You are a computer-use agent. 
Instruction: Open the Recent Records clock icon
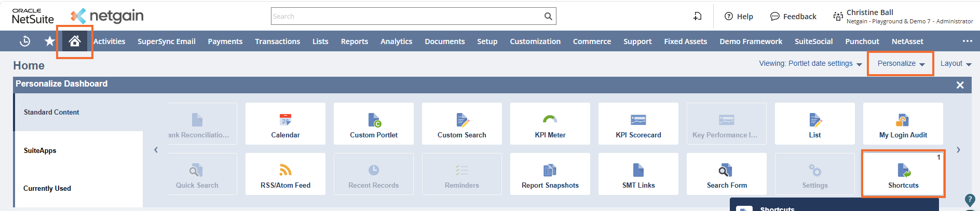click(24, 41)
